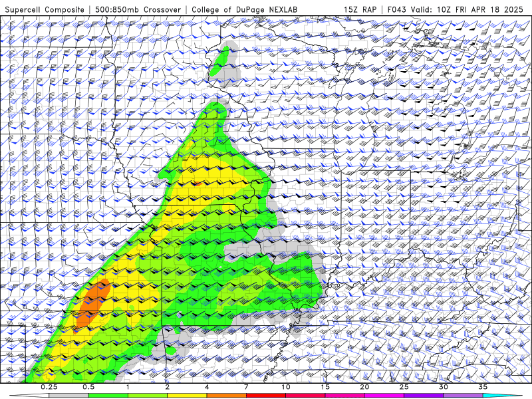Click the "Supercell Composite" title text
The image size is (532, 399).
[x=45, y=9]
